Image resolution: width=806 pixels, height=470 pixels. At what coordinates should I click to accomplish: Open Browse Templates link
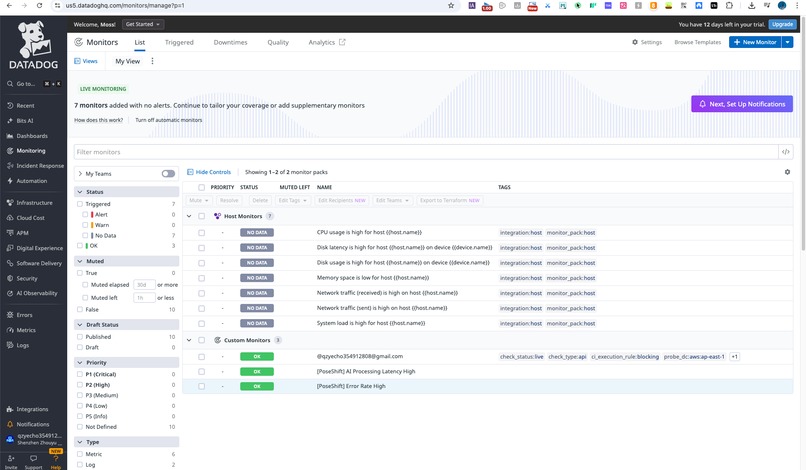pyautogui.click(x=698, y=42)
